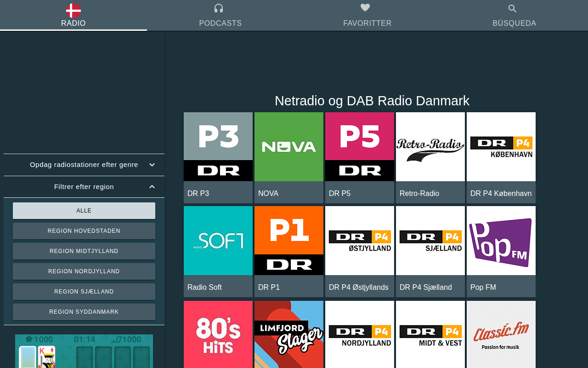Click the Danish flag radio icon
The height and width of the screenshot is (368, 588).
73,10
